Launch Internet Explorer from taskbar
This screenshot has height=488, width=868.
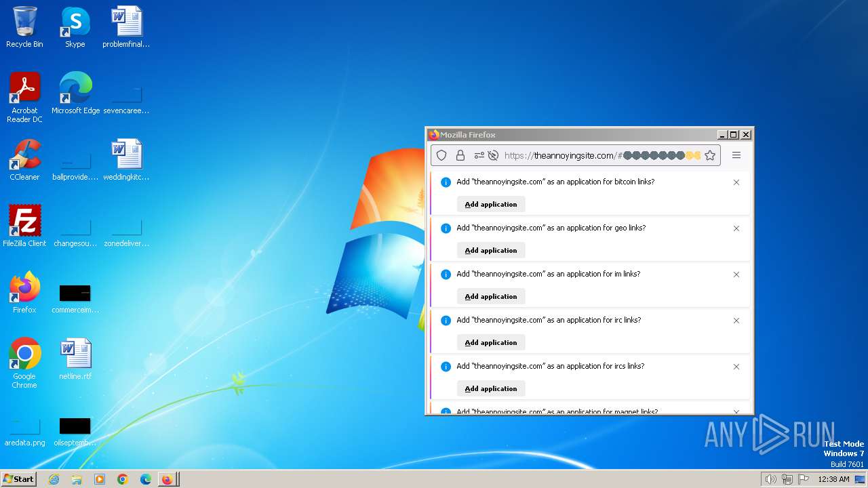click(54, 479)
